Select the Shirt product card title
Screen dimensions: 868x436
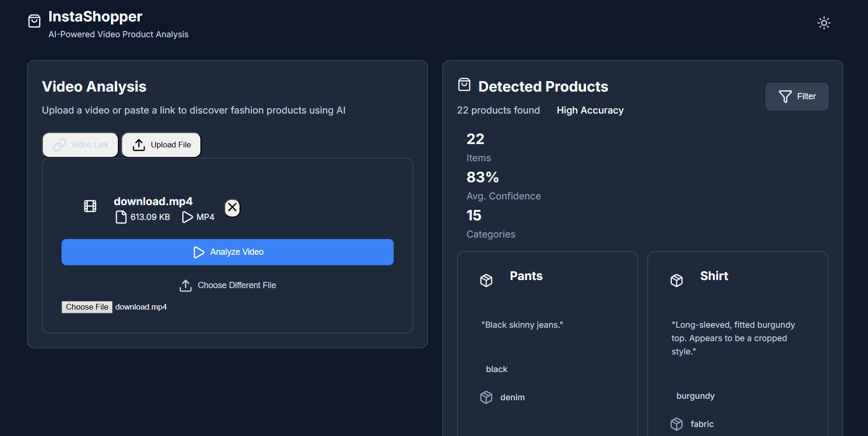tap(714, 276)
